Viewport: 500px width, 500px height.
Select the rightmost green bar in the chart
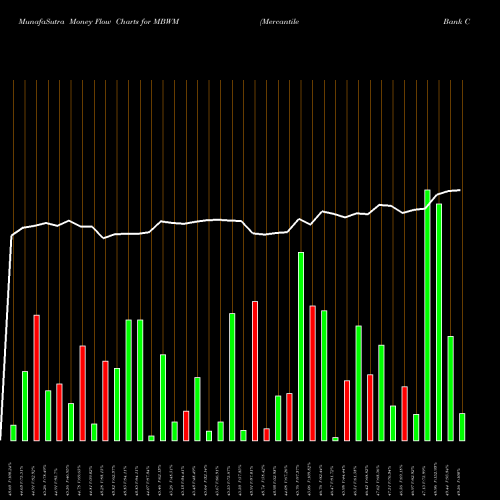pos(462,427)
